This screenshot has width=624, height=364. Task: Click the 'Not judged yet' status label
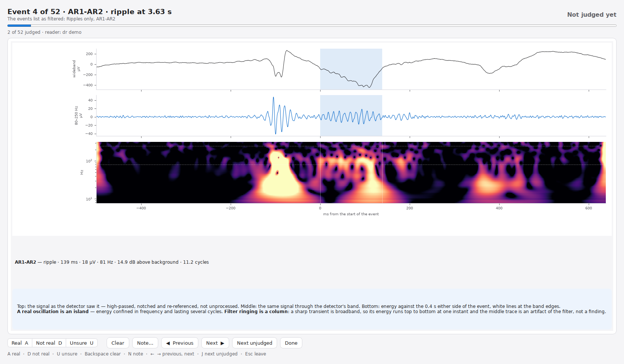click(x=592, y=14)
